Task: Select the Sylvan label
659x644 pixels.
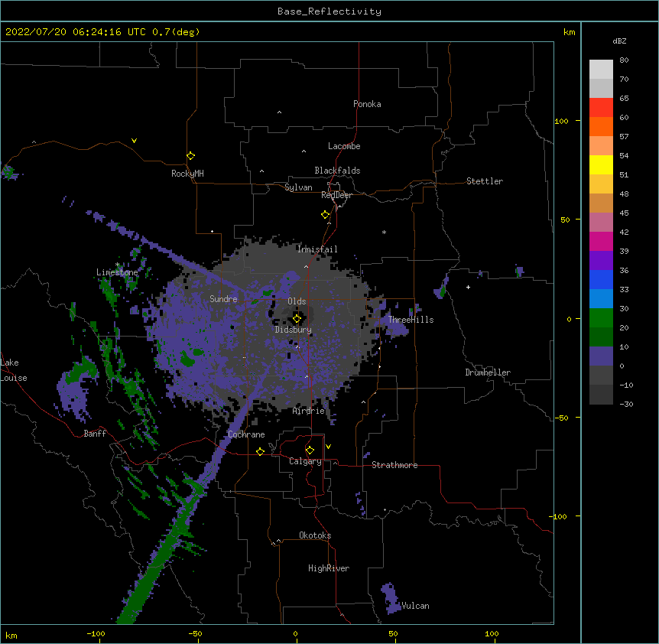Action: pos(298,187)
